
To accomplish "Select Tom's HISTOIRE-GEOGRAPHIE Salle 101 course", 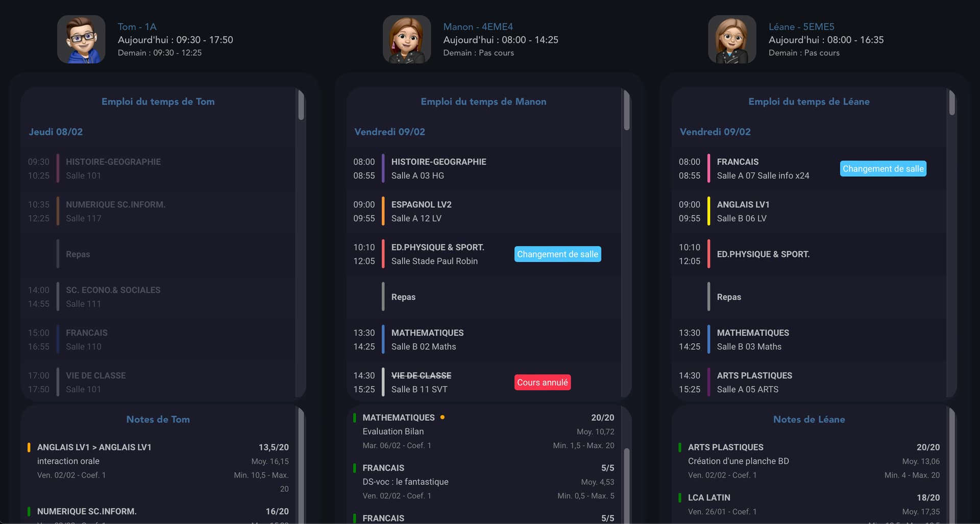I will pyautogui.click(x=158, y=169).
